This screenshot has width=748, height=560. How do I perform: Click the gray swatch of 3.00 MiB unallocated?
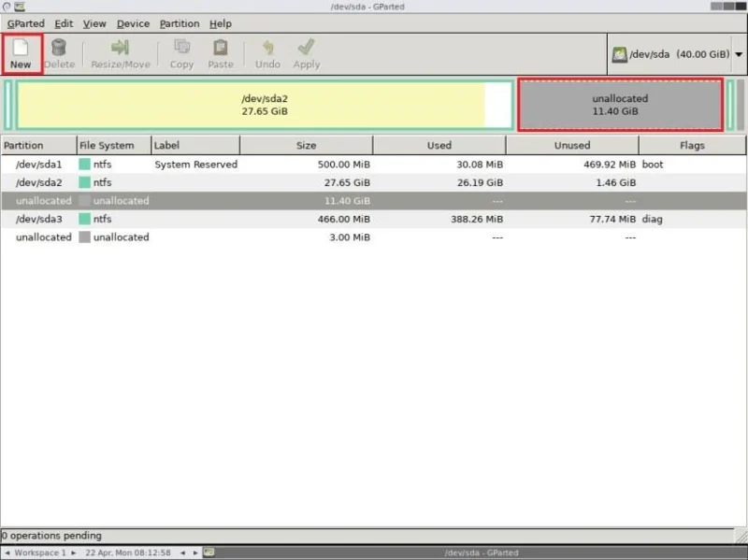pos(84,237)
